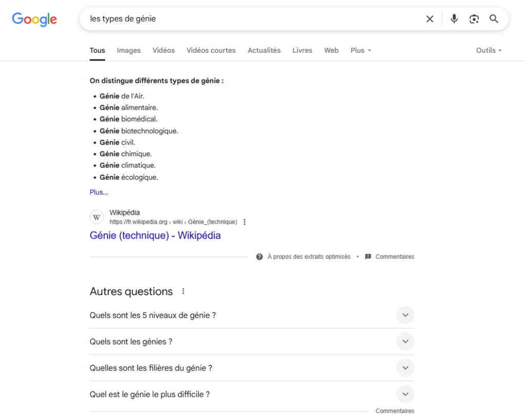Click into the search input field

coord(251,19)
